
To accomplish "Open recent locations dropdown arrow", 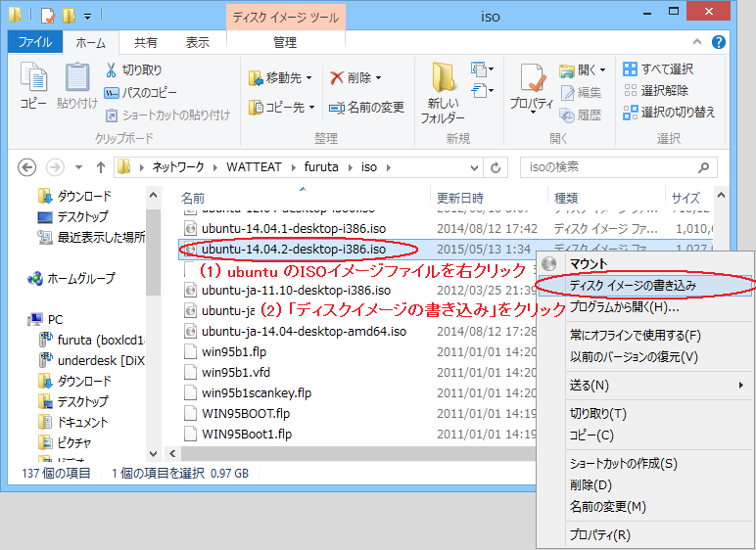I will tap(78, 167).
